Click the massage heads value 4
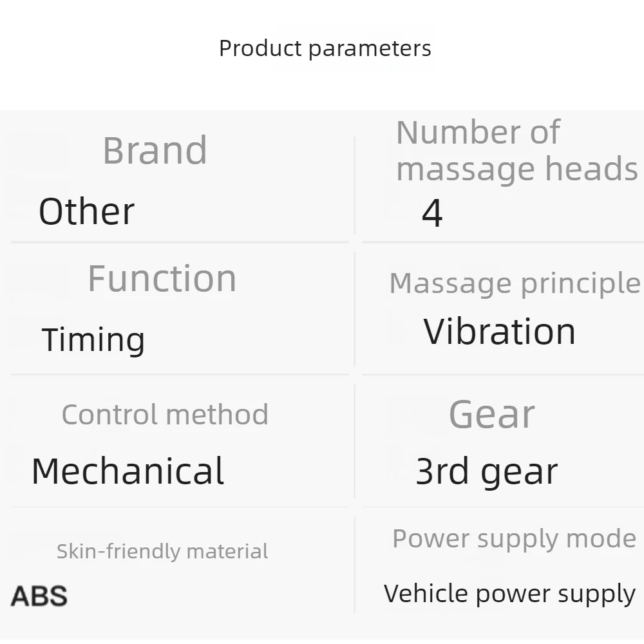 (x=432, y=213)
